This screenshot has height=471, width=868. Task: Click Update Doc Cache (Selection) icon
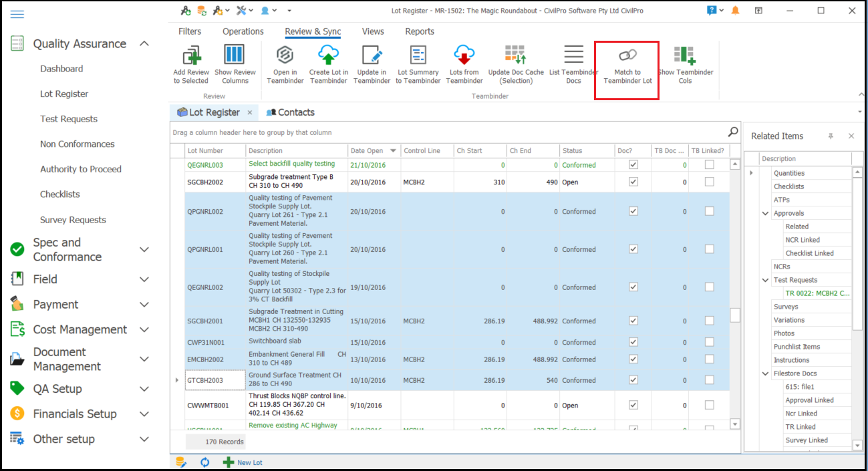[515, 54]
